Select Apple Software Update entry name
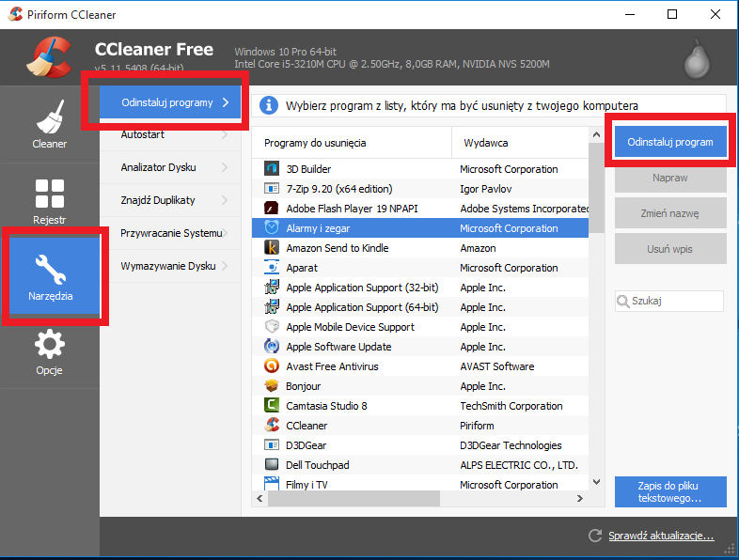The image size is (739, 560). [x=338, y=347]
